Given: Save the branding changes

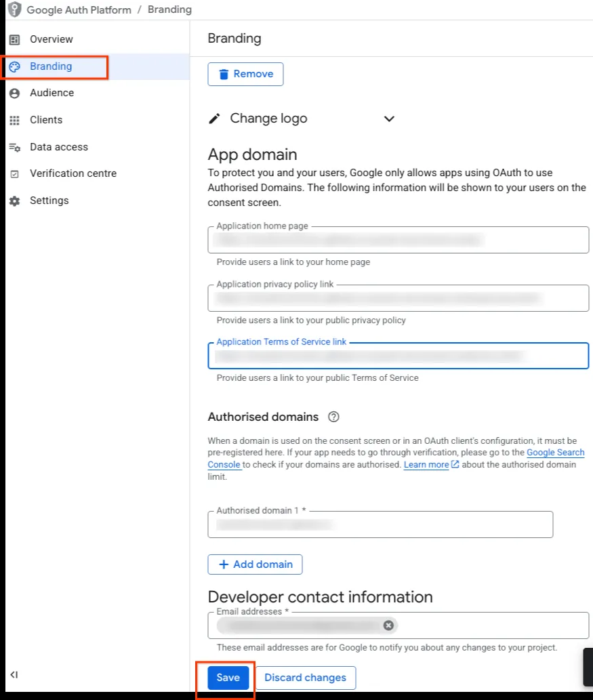Looking at the screenshot, I should [x=228, y=678].
